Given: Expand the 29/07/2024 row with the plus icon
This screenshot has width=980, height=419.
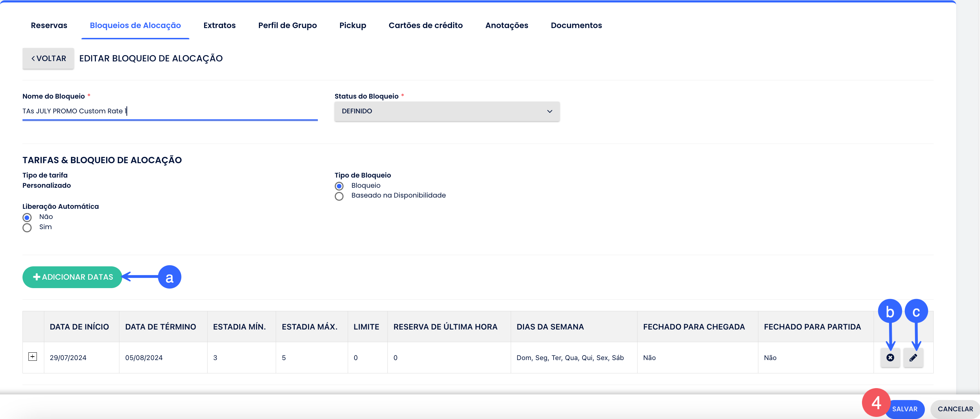Looking at the screenshot, I should (x=33, y=356).
